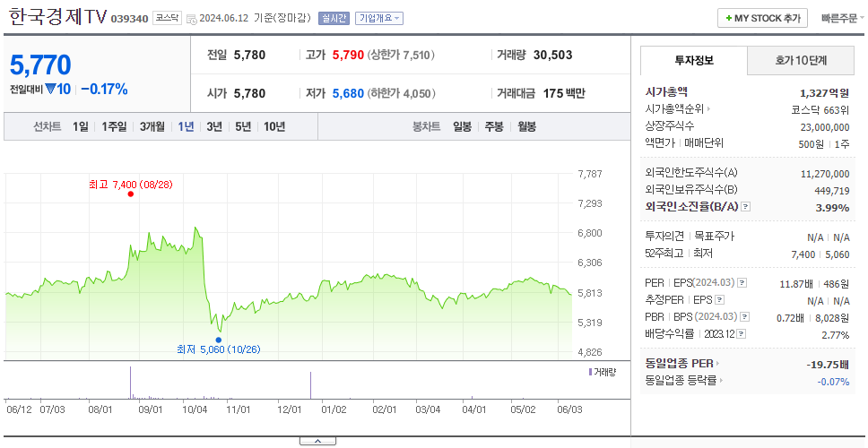
Task: Switch to the 호가10단계 tab
Action: [x=801, y=61]
